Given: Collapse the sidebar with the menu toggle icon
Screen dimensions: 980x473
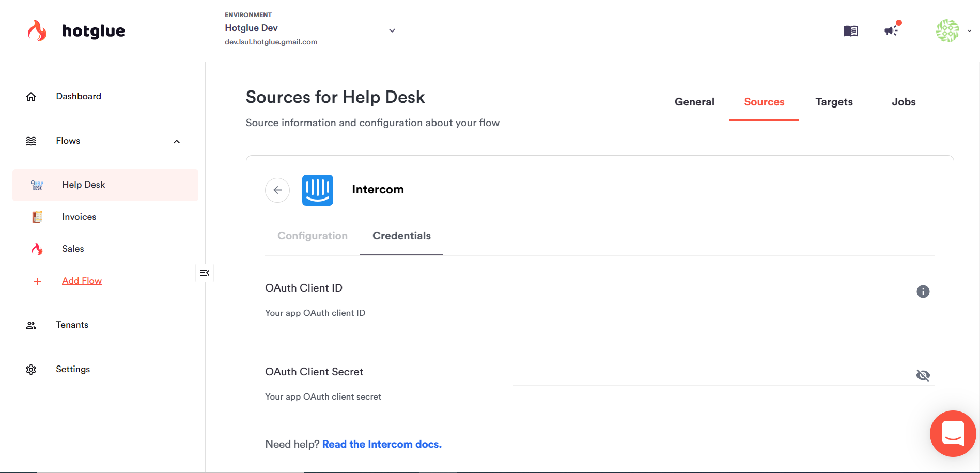Looking at the screenshot, I should [205, 273].
